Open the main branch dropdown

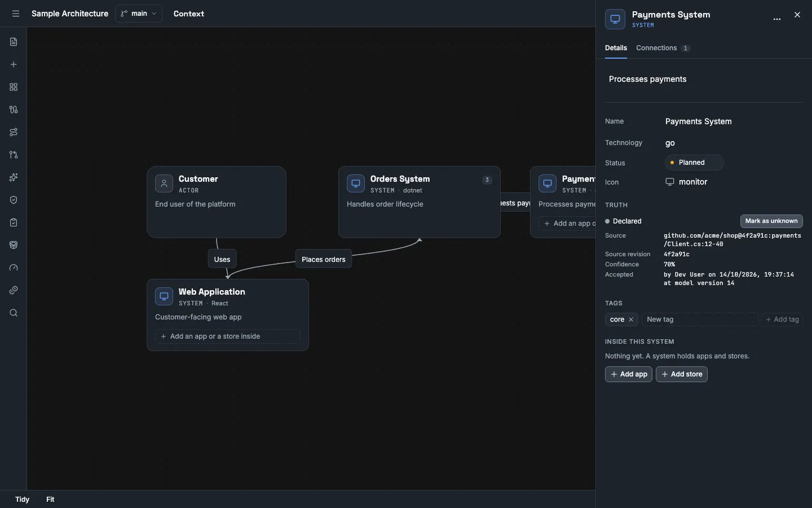tap(139, 14)
